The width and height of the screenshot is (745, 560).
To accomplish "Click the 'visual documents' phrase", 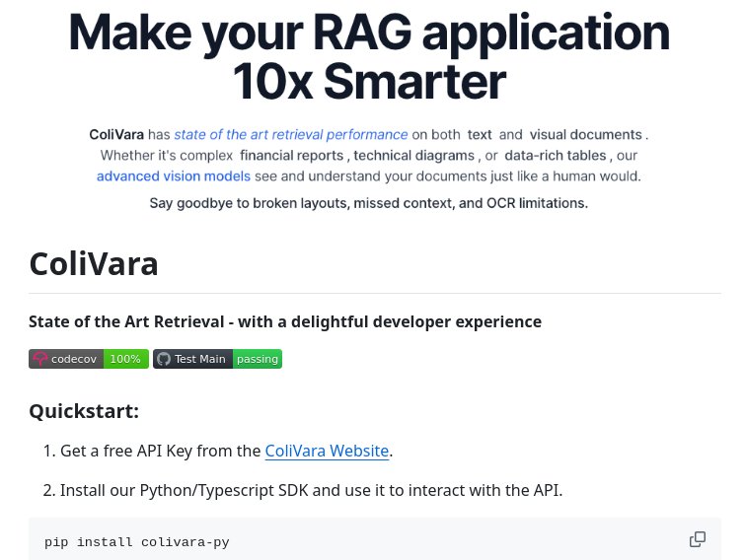I will [x=586, y=135].
